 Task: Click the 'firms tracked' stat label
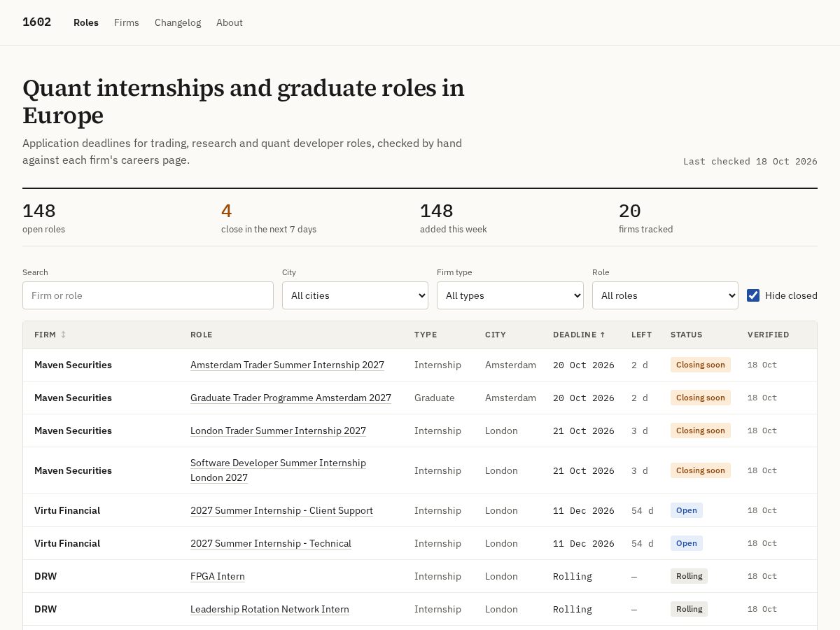coord(645,230)
